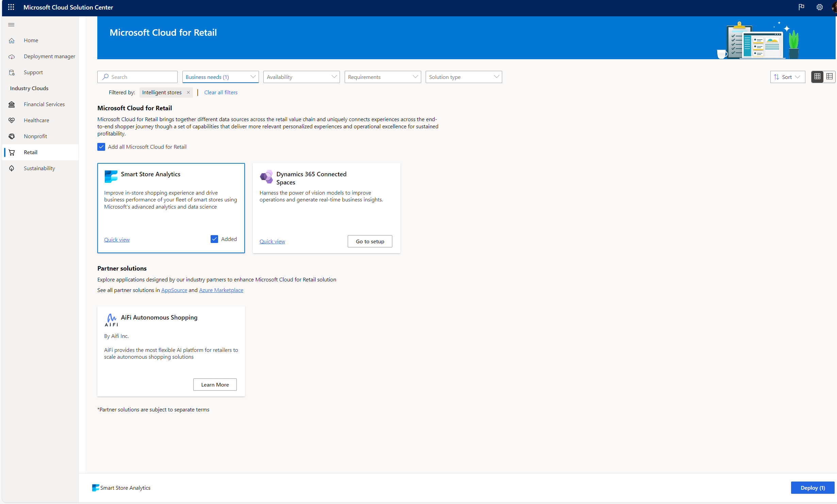Open Deployment manager page
The image size is (837, 504).
[x=49, y=56]
